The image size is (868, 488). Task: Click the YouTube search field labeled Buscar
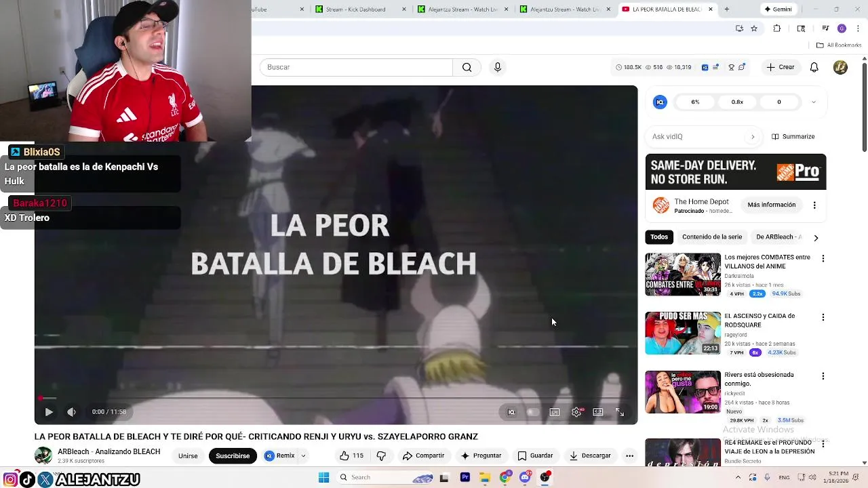click(356, 67)
